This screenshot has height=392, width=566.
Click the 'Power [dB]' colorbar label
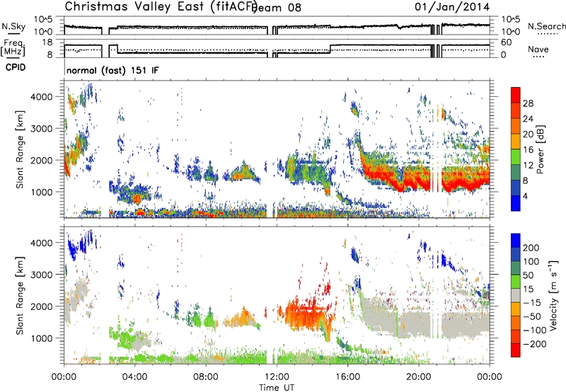click(541, 149)
